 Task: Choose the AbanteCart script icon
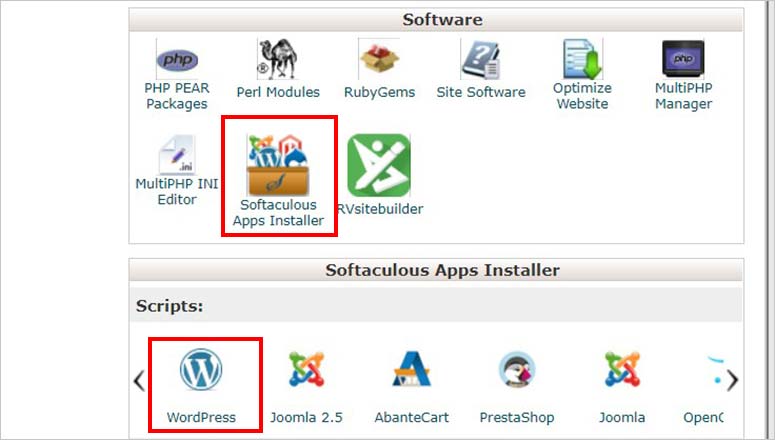pos(412,368)
